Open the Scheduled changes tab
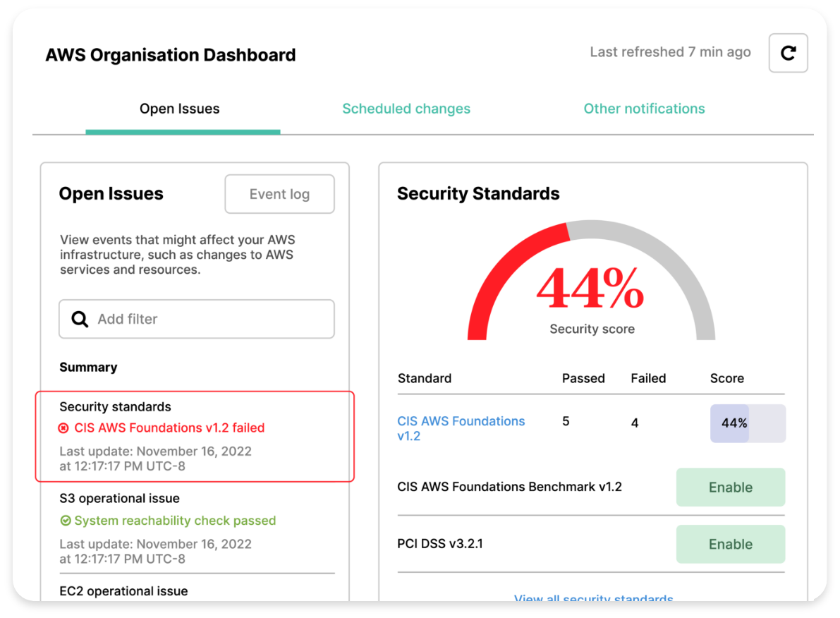 [x=406, y=109]
